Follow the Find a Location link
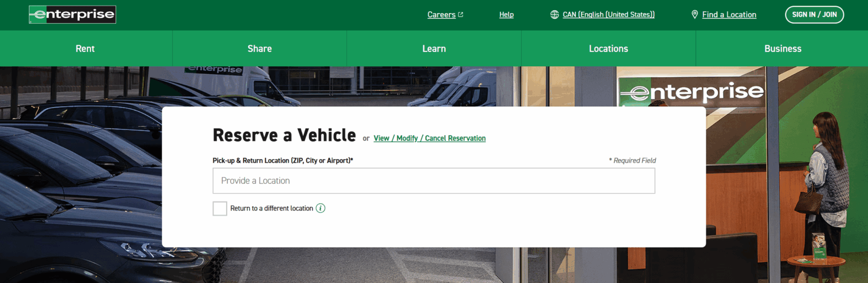This screenshot has height=283, width=868. 729,15
